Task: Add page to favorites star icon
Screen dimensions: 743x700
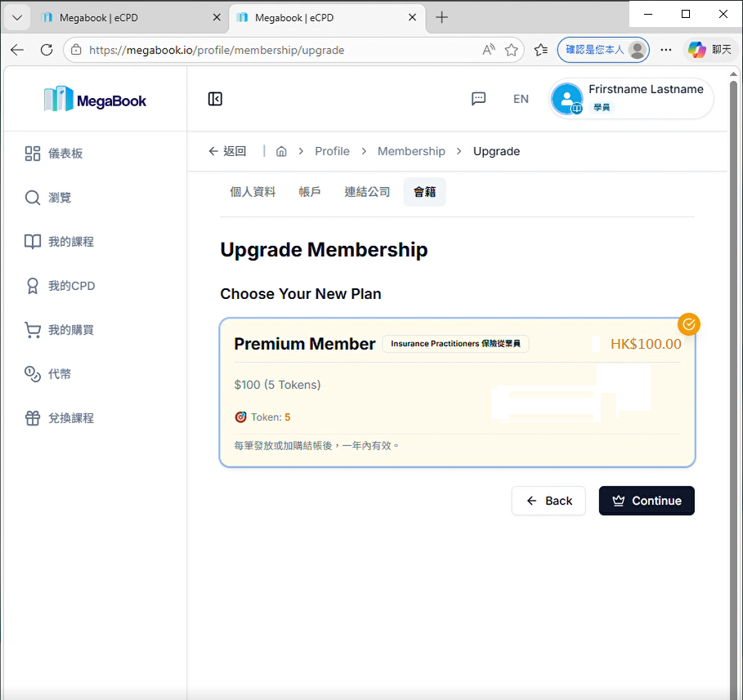Action: [x=512, y=50]
